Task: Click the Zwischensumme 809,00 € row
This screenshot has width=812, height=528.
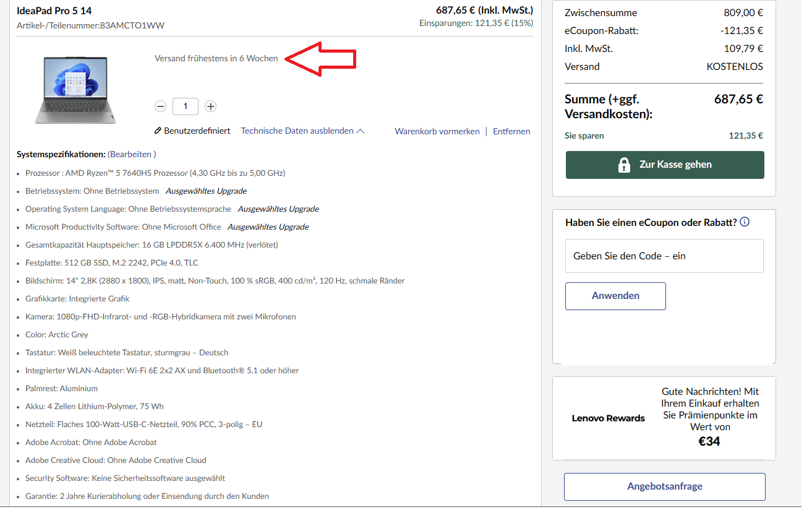Action: pos(664,13)
